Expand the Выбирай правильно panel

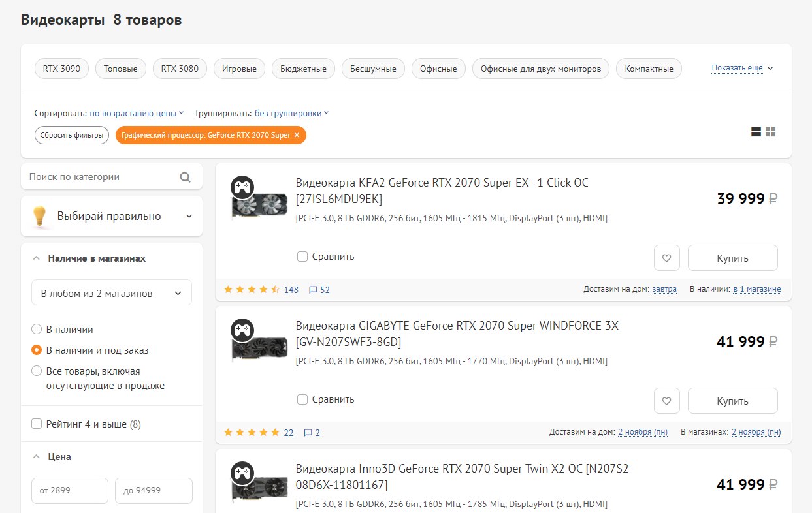[112, 216]
